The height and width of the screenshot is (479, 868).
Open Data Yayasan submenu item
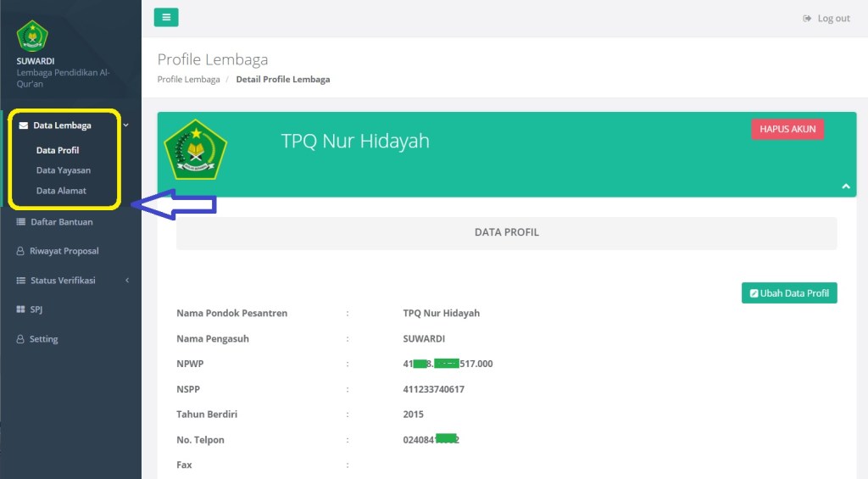pyautogui.click(x=64, y=170)
